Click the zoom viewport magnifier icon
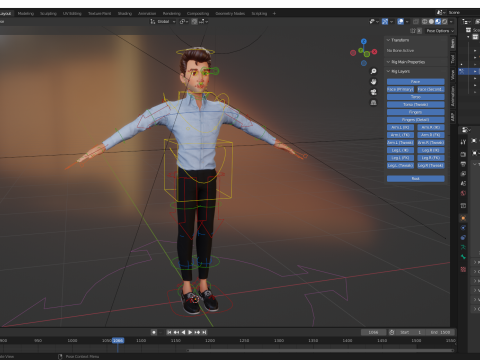This screenshot has height=360, width=480. 374,71
